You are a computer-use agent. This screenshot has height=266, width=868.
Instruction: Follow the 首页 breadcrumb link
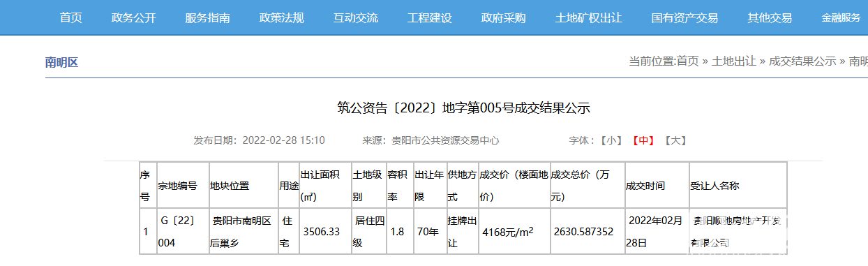(688, 61)
